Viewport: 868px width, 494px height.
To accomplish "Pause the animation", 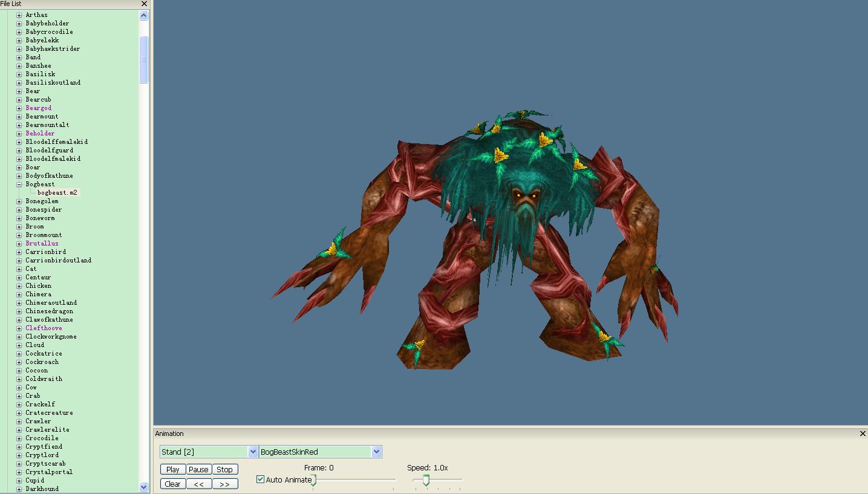I will pos(198,469).
